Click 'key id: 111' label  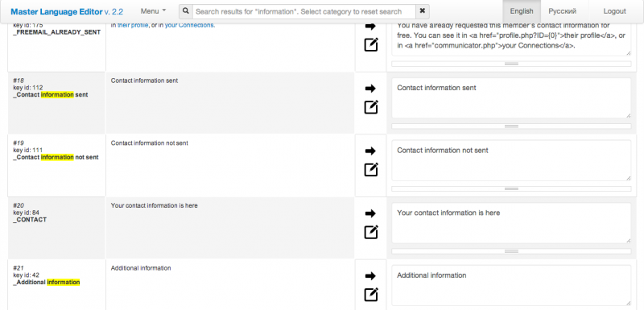coord(28,150)
